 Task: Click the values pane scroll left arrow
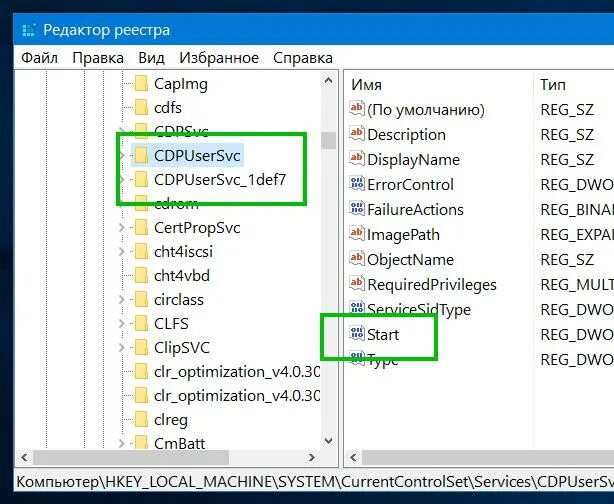pyautogui.click(x=353, y=457)
